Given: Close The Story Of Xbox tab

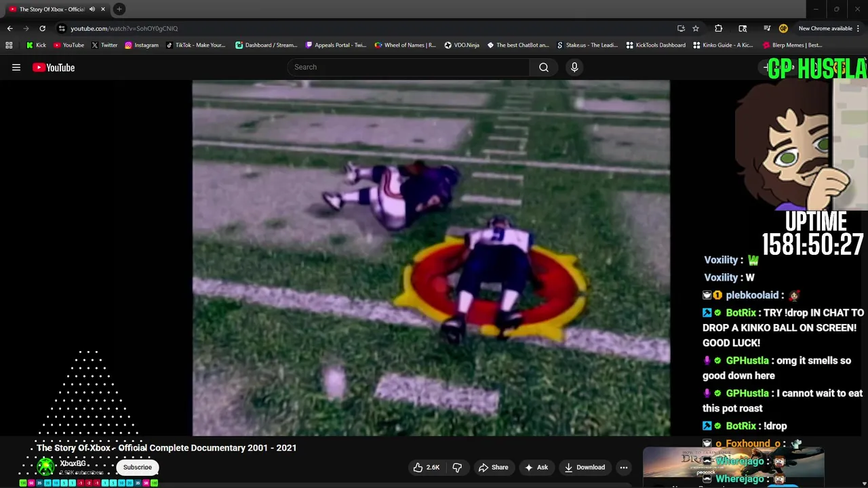Looking at the screenshot, I should coord(103,9).
